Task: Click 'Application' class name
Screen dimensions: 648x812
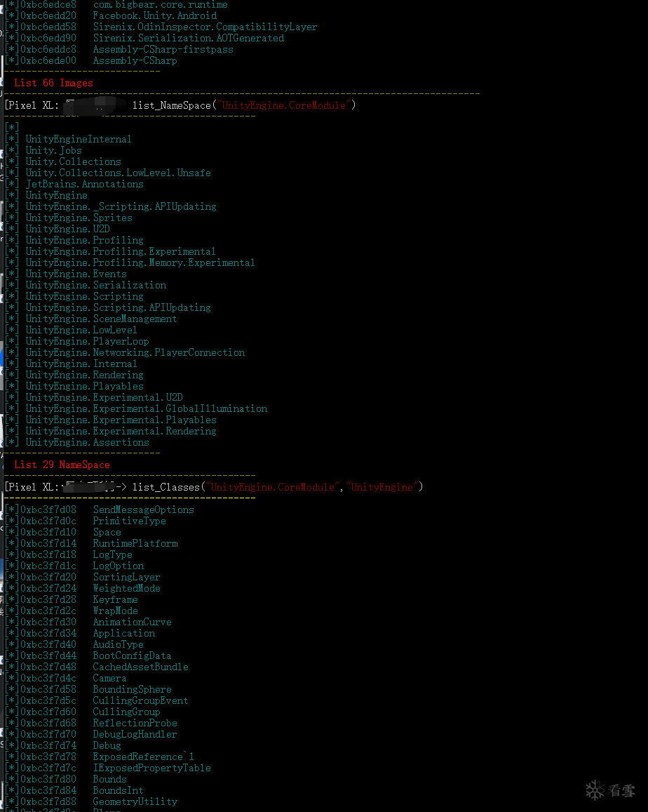Action: (x=124, y=633)
